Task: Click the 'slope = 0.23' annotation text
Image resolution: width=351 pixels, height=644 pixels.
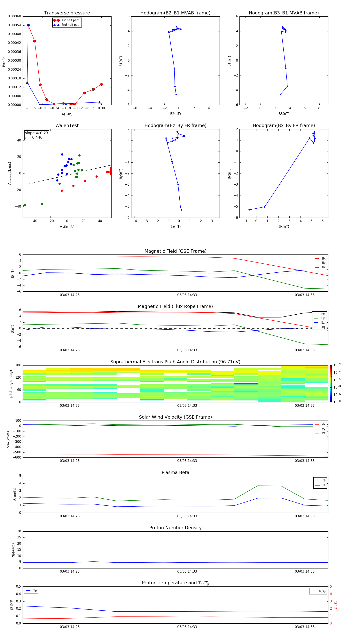Action: point(36,133)
